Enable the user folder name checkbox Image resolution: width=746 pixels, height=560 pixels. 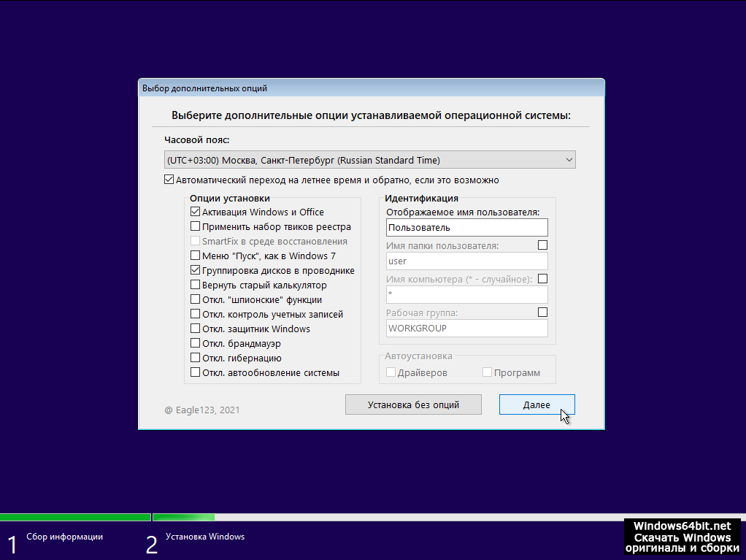click(x=542, y=245)
